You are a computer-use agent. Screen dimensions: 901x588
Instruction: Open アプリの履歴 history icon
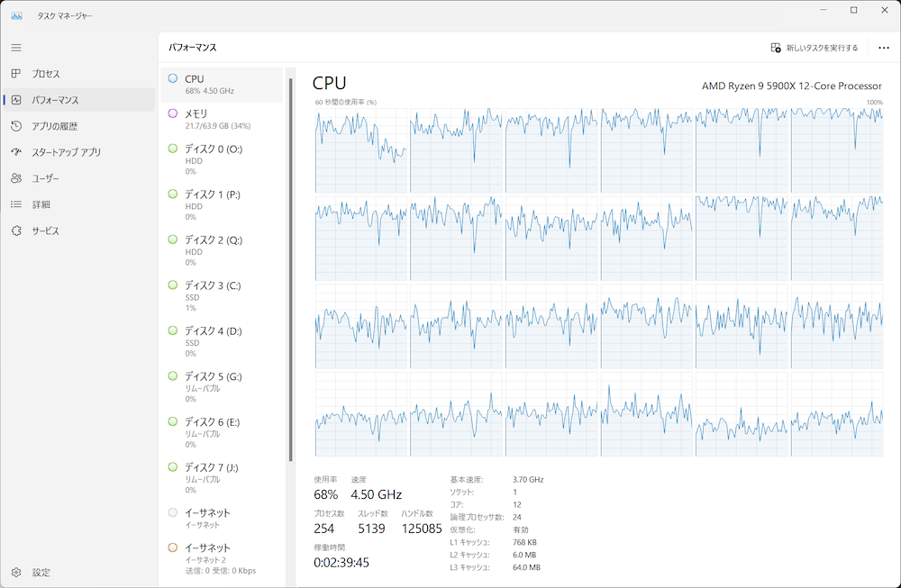[16, 126]
